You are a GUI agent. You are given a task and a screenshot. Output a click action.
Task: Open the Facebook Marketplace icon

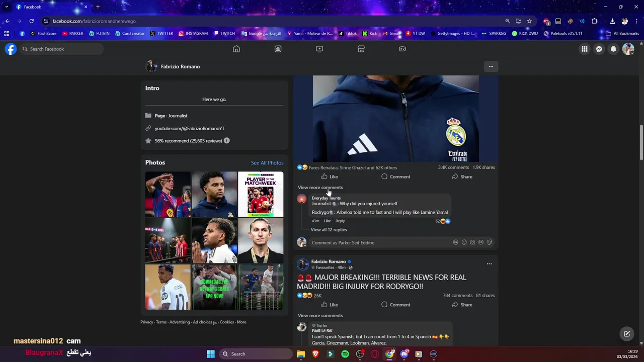pyautogui.click(x=361, y=49)
